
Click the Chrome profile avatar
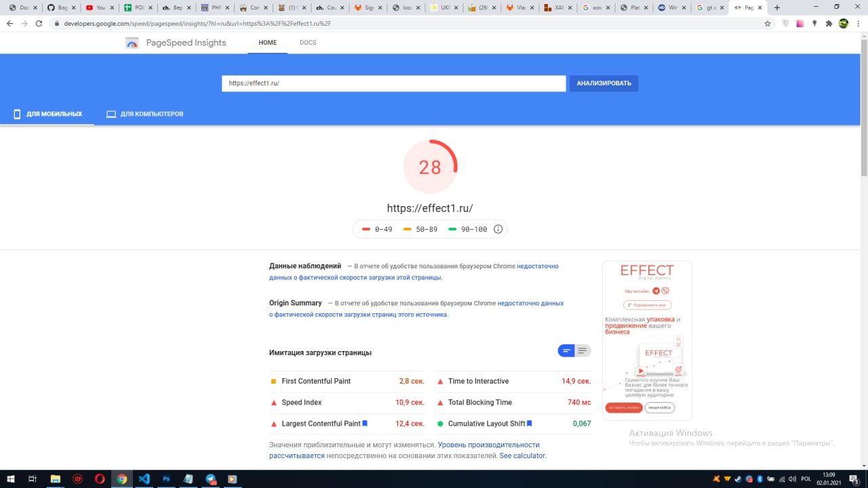click(x=844, y=23)
